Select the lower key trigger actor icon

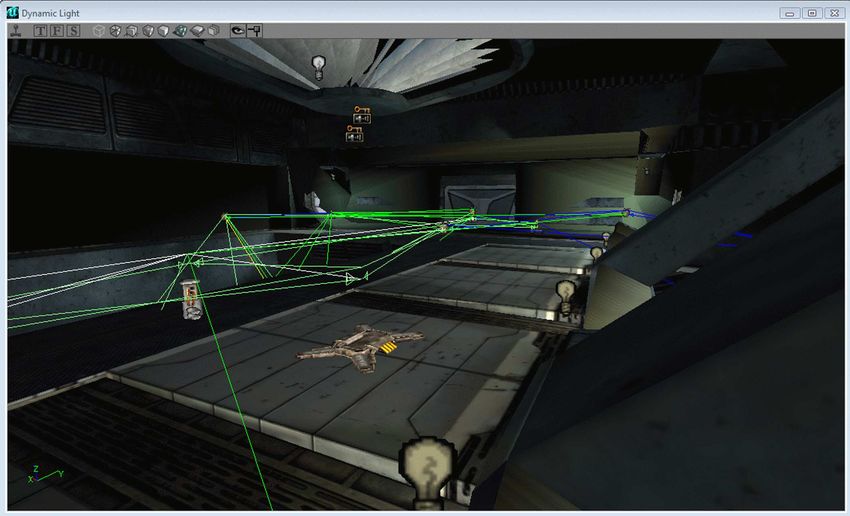click(355, 133)
